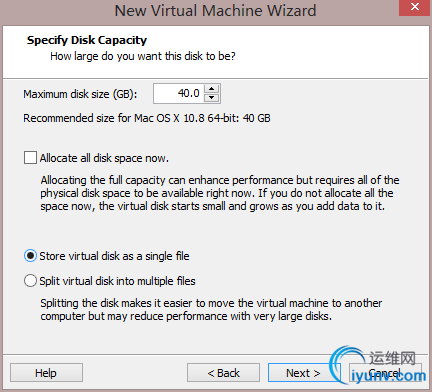Click the 'Allocate all disk space now.' label
The width and height of the screenshot is (432, 392).
[x=104, y=158]
